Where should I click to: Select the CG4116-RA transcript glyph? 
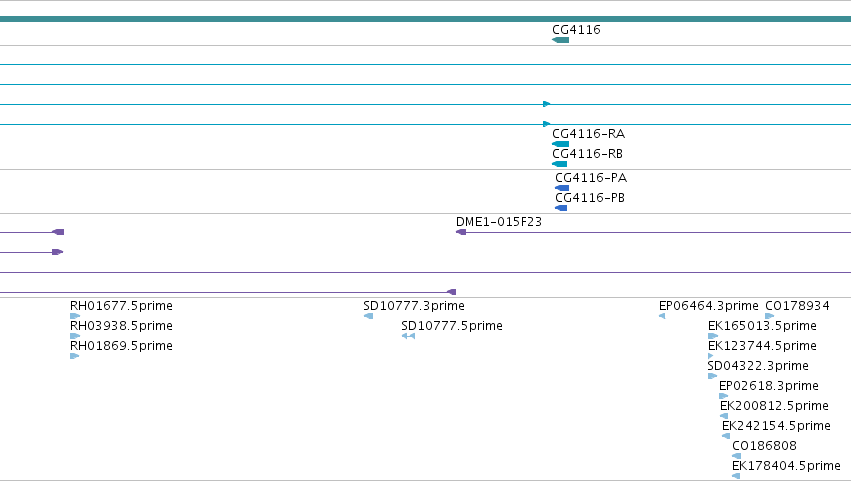561,144
